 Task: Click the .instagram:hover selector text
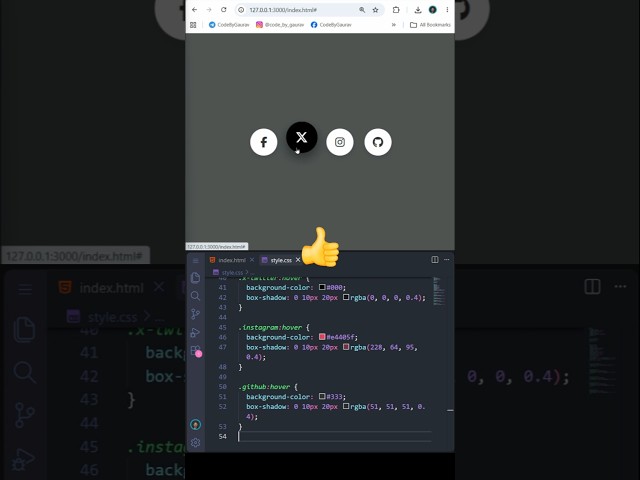(x=270, y=327)
